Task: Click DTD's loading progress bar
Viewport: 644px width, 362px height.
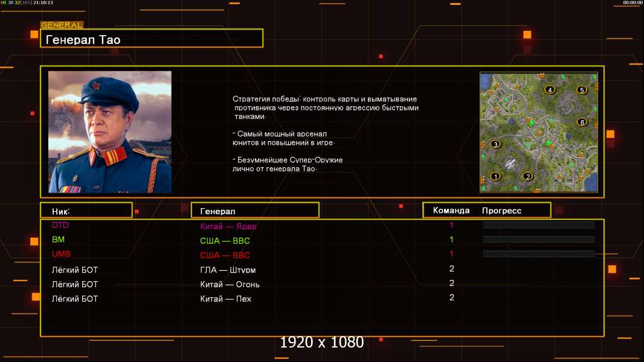Action: point(539,224)
